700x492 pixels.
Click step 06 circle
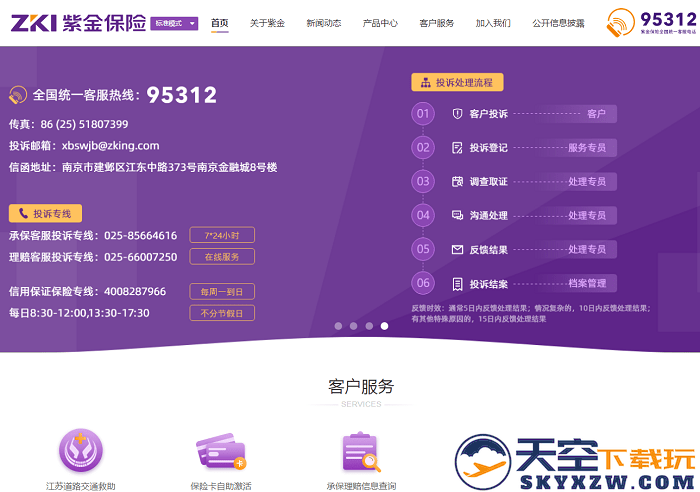(423, 283)
